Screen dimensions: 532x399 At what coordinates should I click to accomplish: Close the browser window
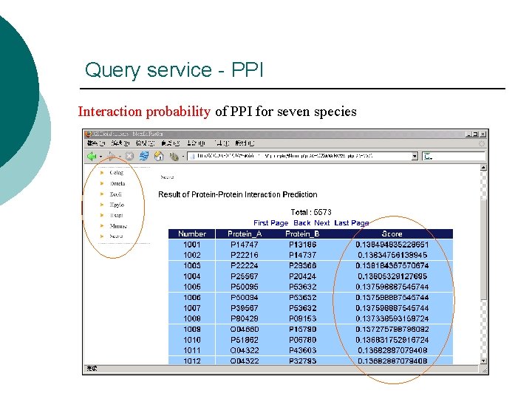click(482, 134)
